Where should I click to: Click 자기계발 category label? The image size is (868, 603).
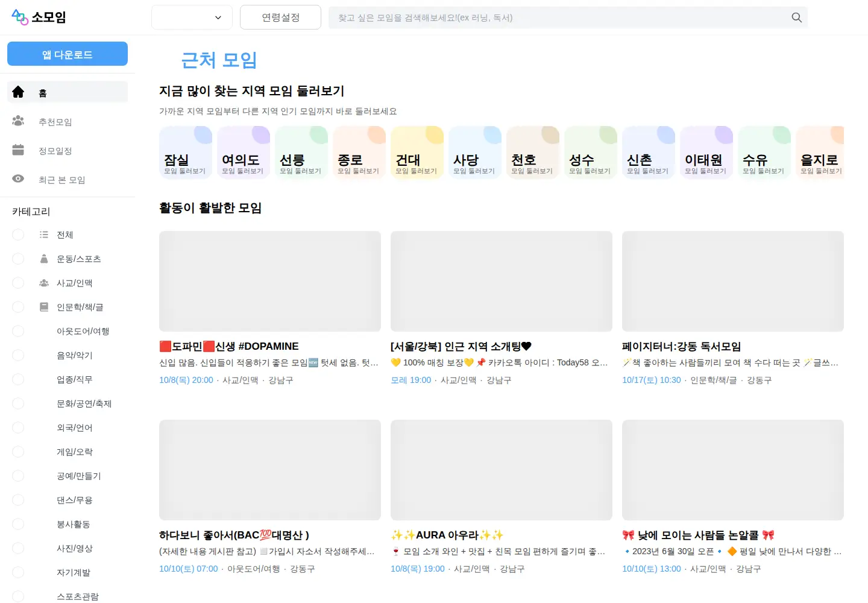[x=74, y=572]
